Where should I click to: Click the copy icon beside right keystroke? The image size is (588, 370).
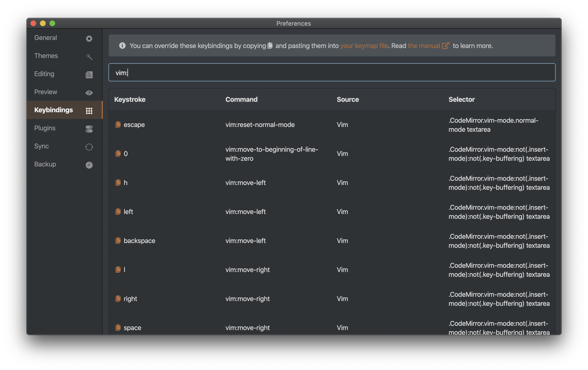tap(118, 298)
